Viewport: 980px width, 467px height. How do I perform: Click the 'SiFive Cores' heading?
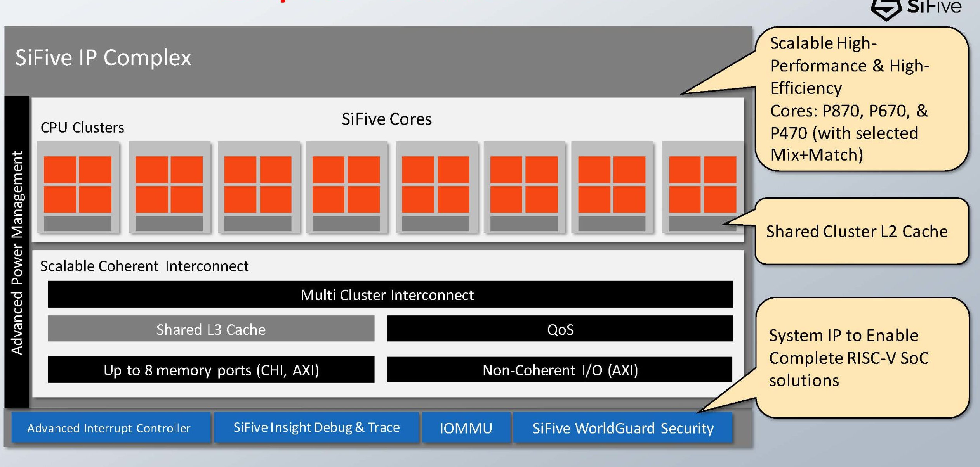click(x=386, y=119)
